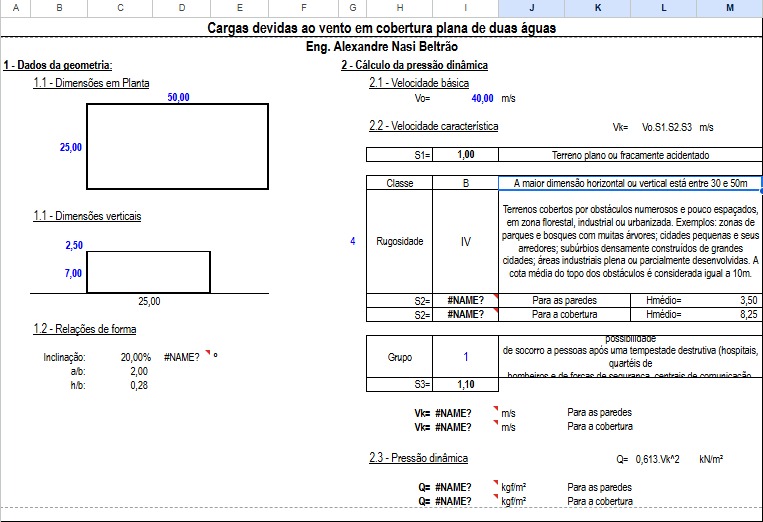Click the Grupo label cell
Screen dimensions: 763x522
(400, 357)
